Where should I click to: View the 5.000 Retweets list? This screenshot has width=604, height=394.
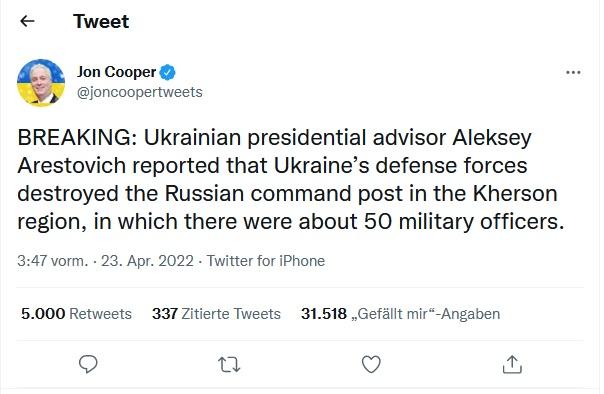[76, 314]
